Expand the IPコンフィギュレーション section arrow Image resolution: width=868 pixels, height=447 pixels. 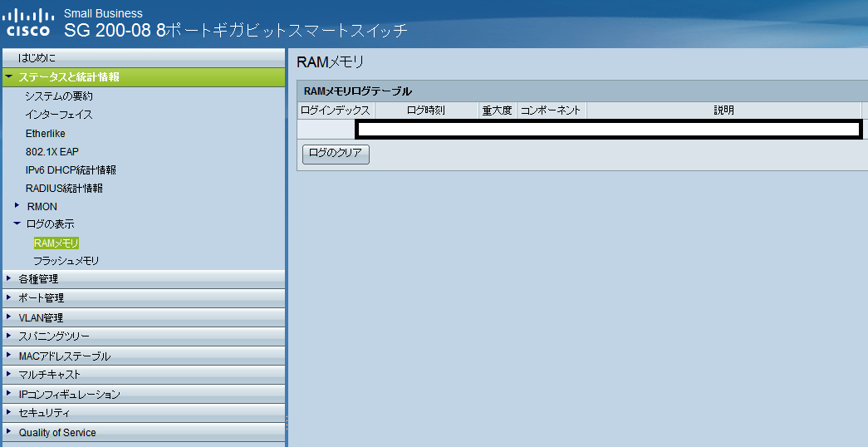point(9,393)
